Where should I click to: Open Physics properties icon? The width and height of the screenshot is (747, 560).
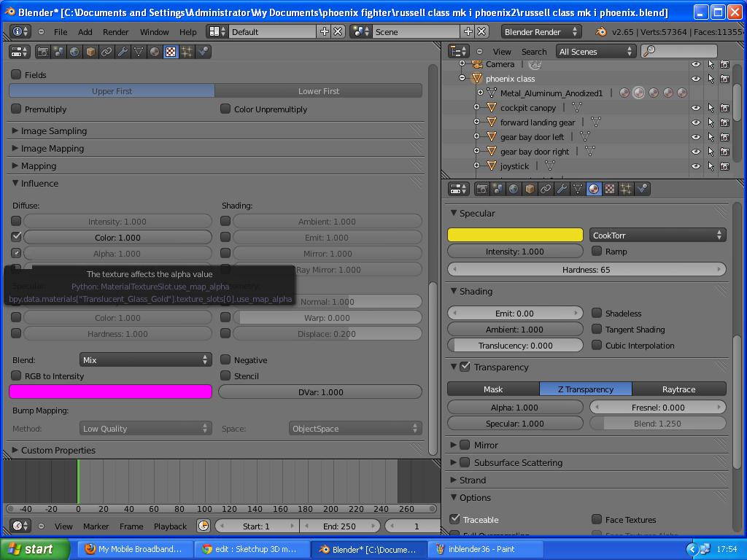643,189
